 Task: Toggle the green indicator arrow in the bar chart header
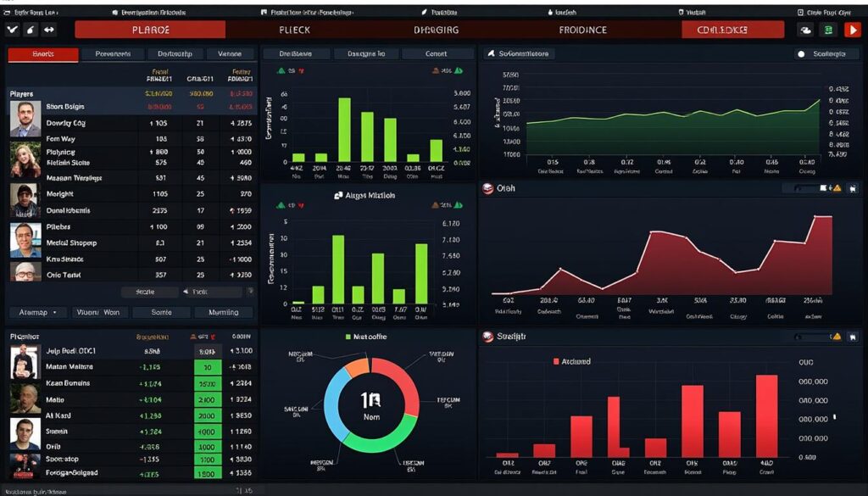tap(280, 71)
